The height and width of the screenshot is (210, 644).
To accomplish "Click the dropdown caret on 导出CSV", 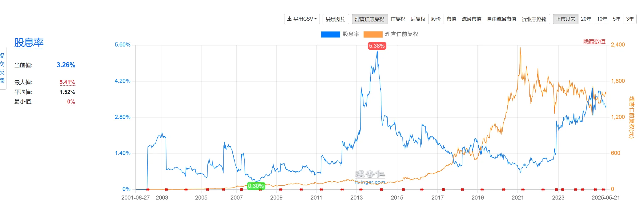I will pos(316,19).
